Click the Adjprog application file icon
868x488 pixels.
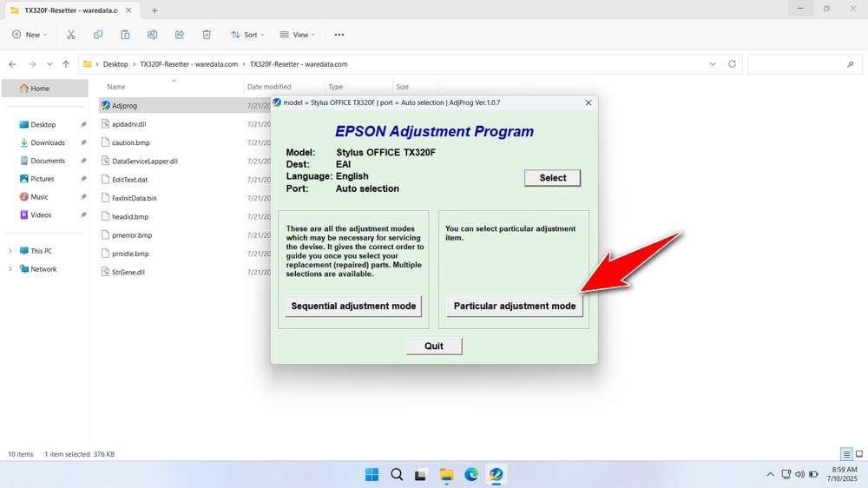[x=105, y=105]
